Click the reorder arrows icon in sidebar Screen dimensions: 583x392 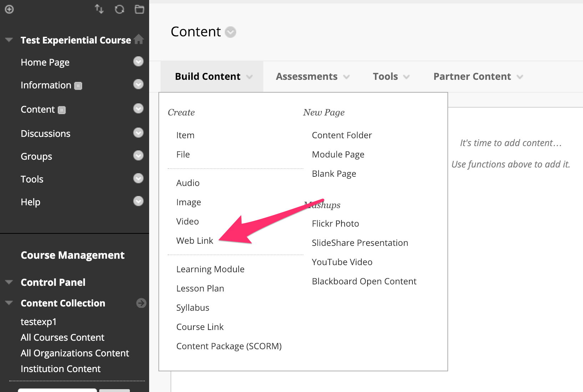pyautogui.click(x=99, y=9)
